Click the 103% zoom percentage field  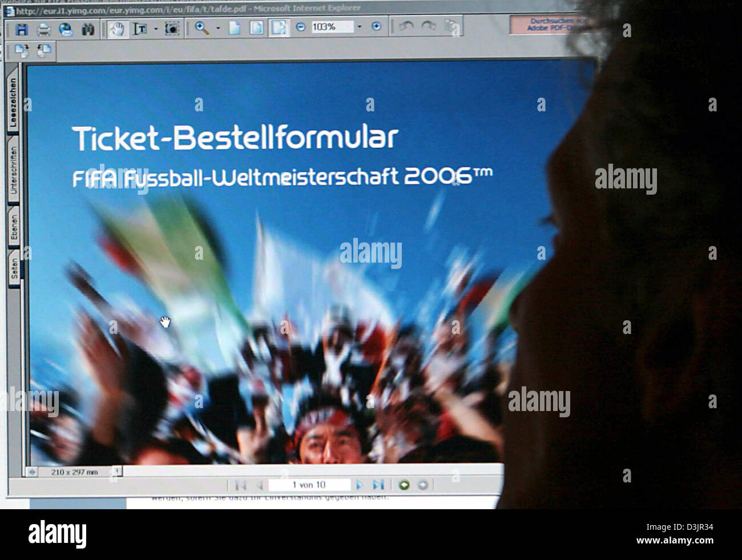[x=332, y=27]
